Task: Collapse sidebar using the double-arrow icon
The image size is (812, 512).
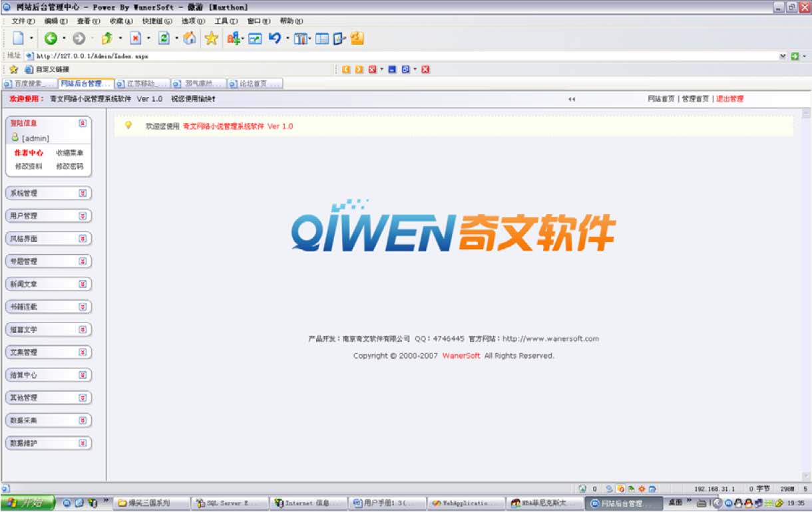Action: (x=572, y=99)
